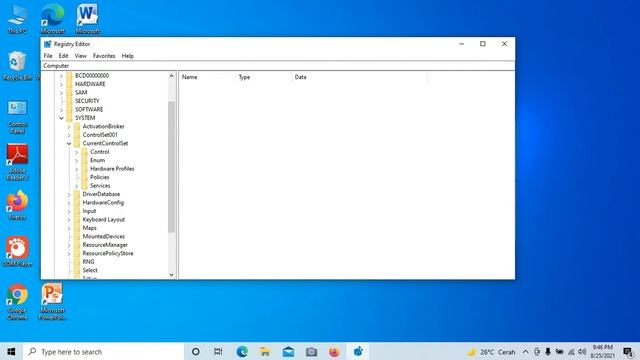Open Edge from the taskbar

pos(242,351)
